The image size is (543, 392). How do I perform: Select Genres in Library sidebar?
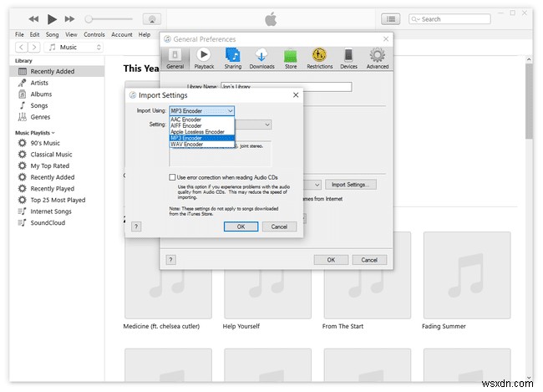57,117
